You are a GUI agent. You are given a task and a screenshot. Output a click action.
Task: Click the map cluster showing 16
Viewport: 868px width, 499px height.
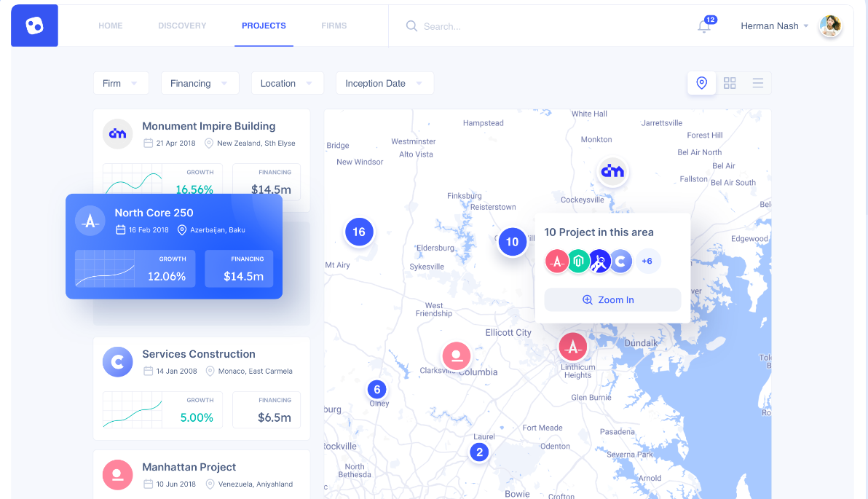(x=359, y=232)
